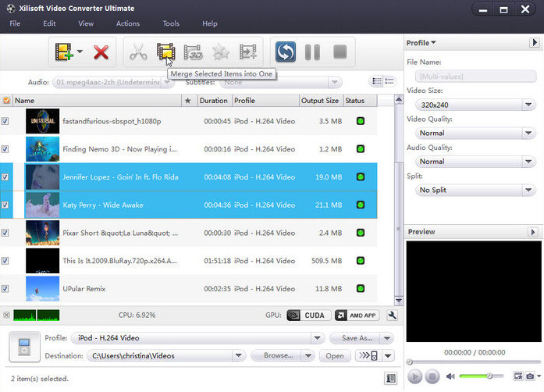This screenshot has height=392, width=544.
Task: Merge selected items into one
Action: pyautogui.click(x=165, y=52)
